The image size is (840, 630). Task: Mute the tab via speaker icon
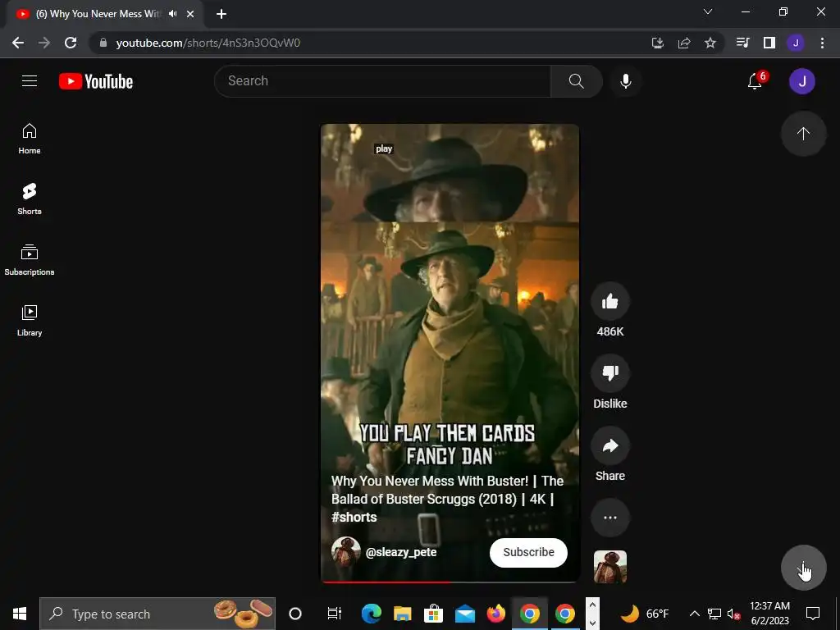(172, 14)
